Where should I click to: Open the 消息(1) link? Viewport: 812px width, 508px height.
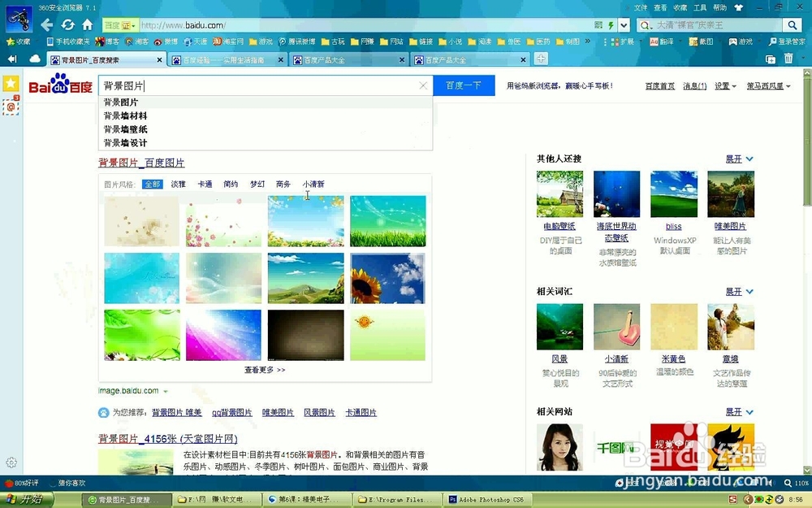tap(694, 86)
